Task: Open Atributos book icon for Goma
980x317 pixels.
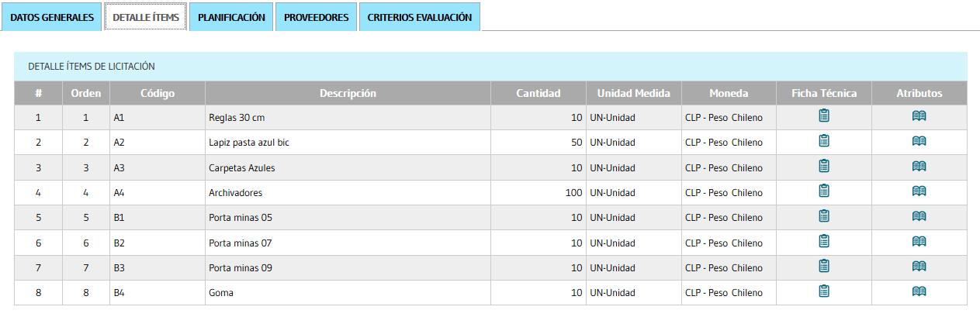Action: point(919,291)
